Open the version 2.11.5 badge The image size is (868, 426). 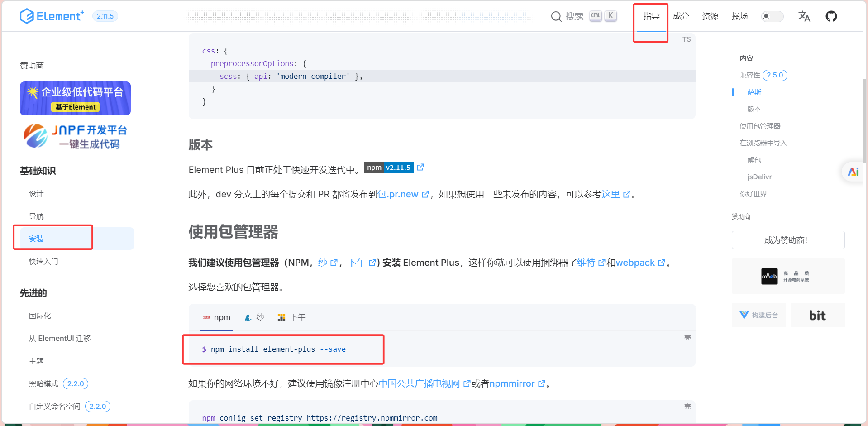pyautogui.click(x=105, y=16)
